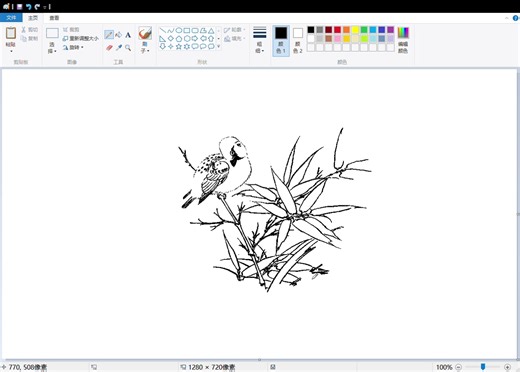The width and height of the screenshot is (520, 372).
Task: Pick the Diamond shape
Action: (x=171, y=39)
